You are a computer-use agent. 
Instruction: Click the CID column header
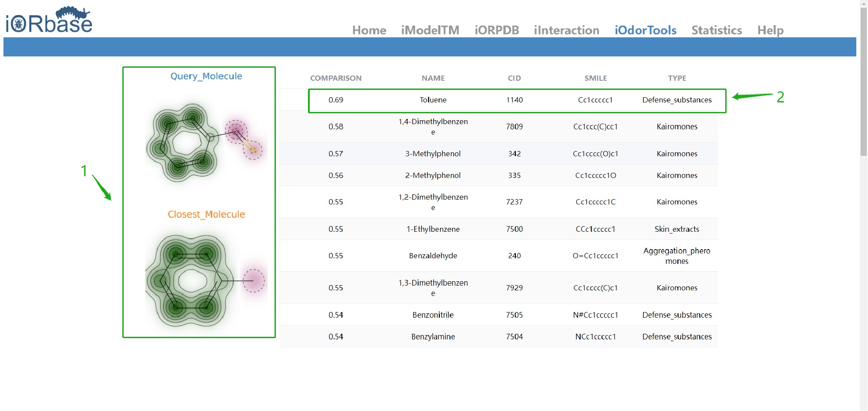coord(514,78)
